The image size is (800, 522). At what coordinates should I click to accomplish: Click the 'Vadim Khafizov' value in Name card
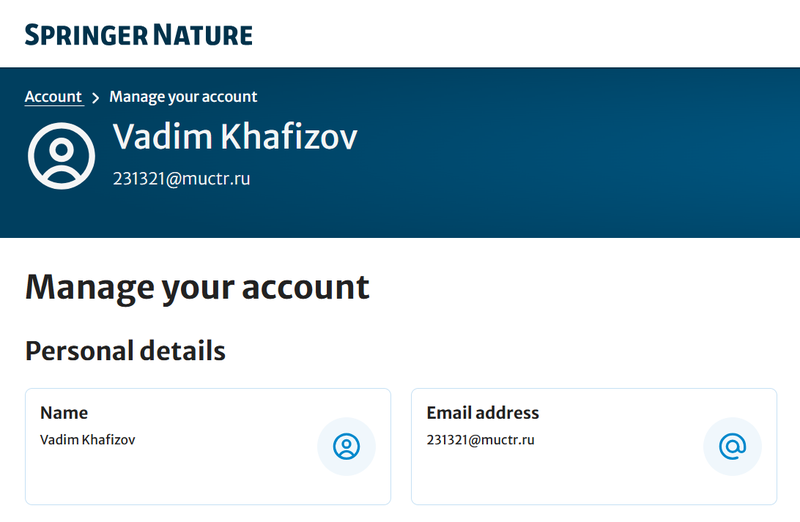[x=88, y=440]
